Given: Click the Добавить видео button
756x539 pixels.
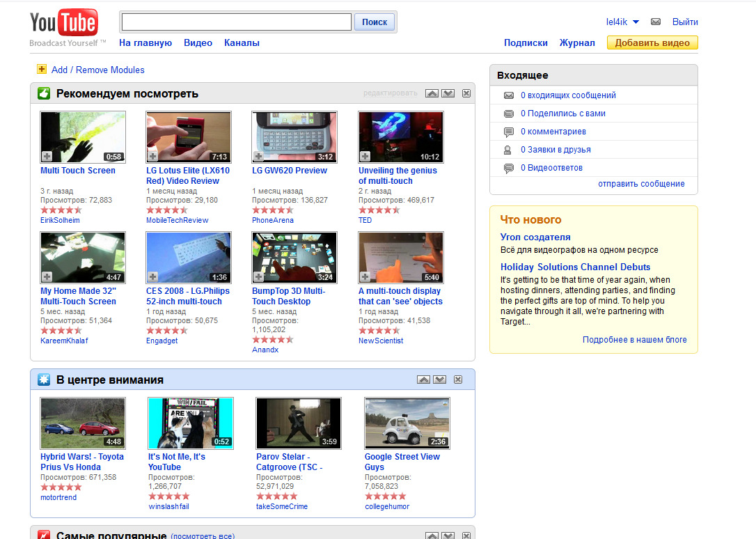Looking at the screenshot, I should (652, 43).
